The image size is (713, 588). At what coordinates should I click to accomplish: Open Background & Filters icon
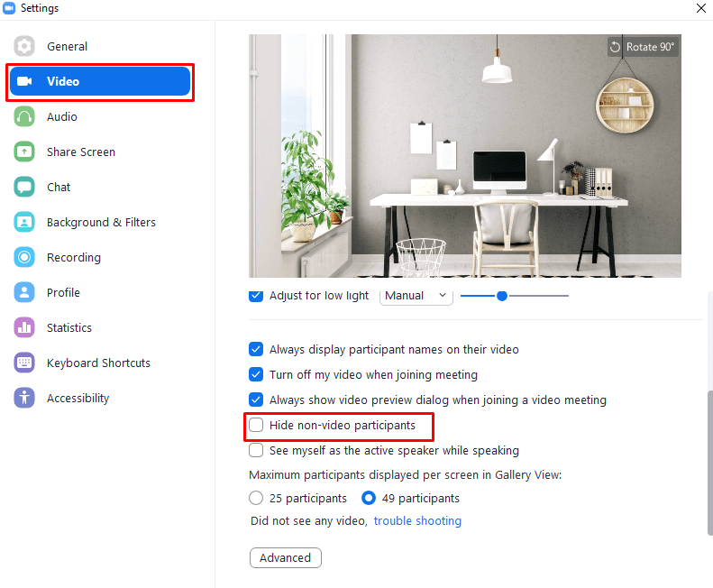point(24,222)
